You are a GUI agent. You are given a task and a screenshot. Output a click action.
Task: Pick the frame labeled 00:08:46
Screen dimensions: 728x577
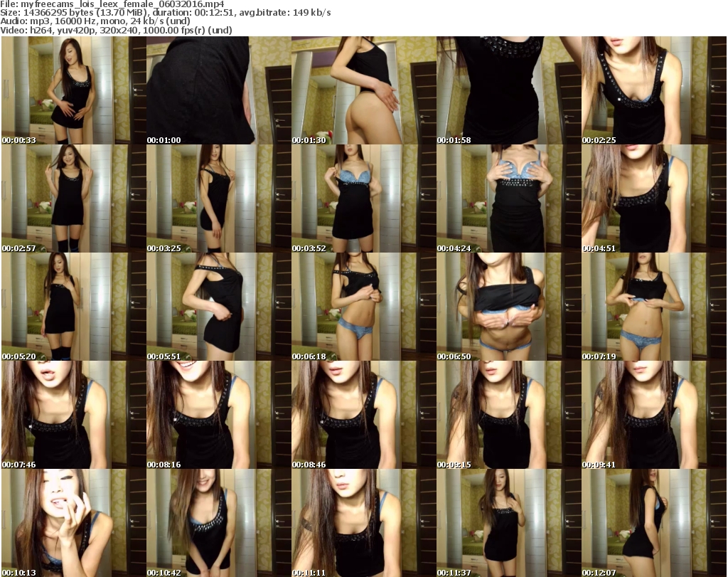(x=364, y=415)
